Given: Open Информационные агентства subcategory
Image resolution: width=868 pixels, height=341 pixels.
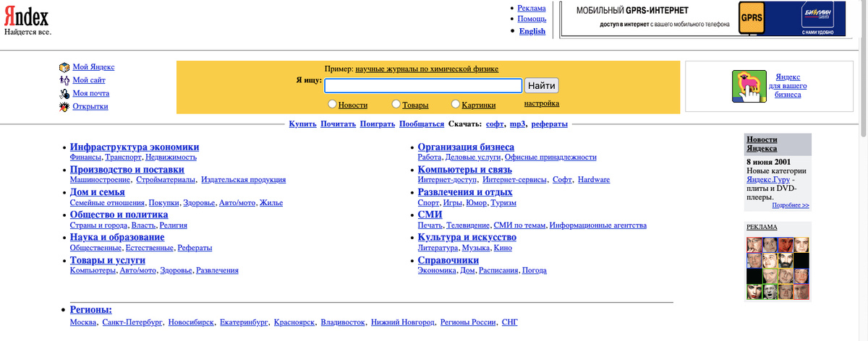Looking at the screenshot, I should [597, 225].
